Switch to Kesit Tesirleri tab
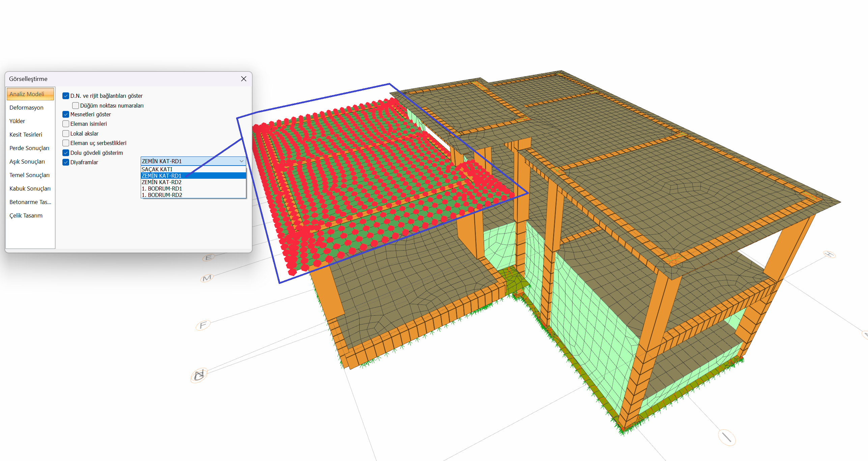 (26, 135)
